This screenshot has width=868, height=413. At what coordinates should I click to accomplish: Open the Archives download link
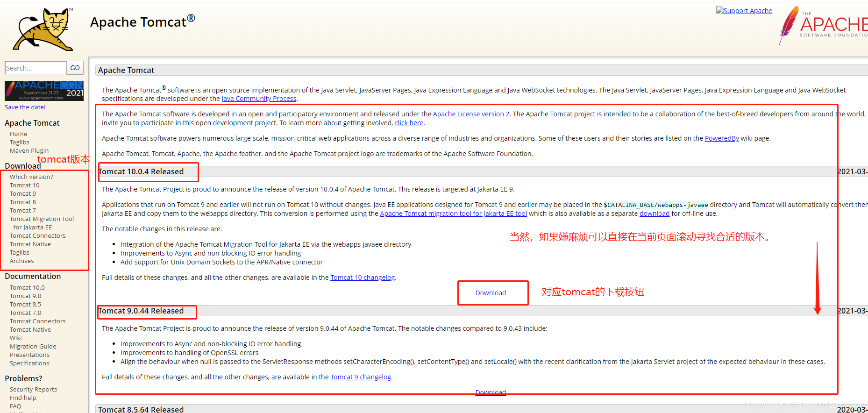pyautogui.click(x=22, y=261)
